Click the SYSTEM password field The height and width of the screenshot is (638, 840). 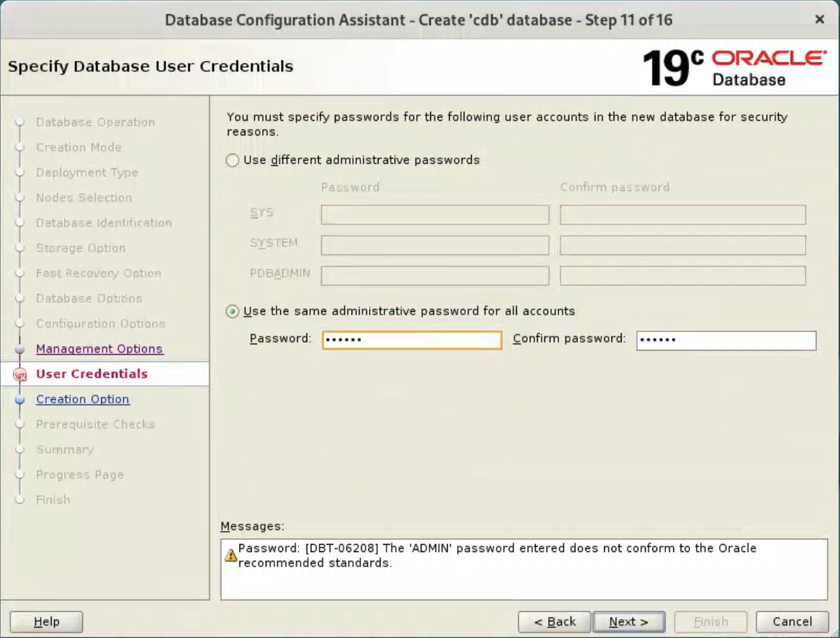(x=435, y=245)
